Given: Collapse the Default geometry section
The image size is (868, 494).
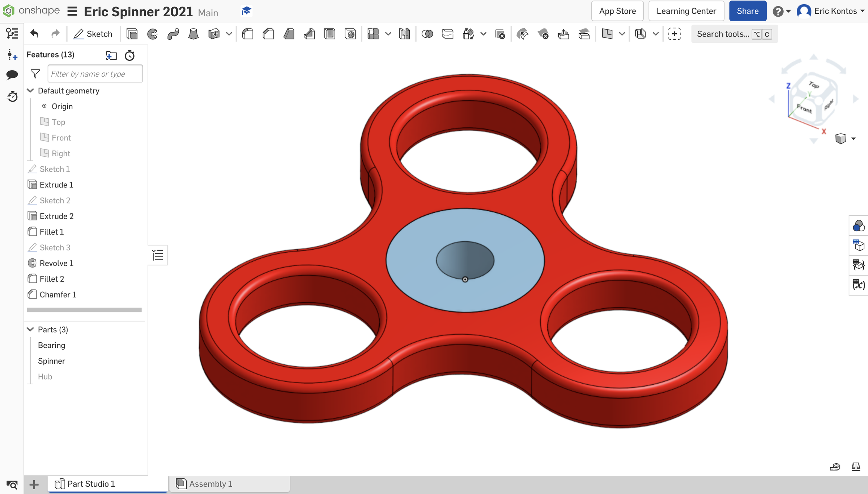Looking at the screenshot, I should click(30, 90).
